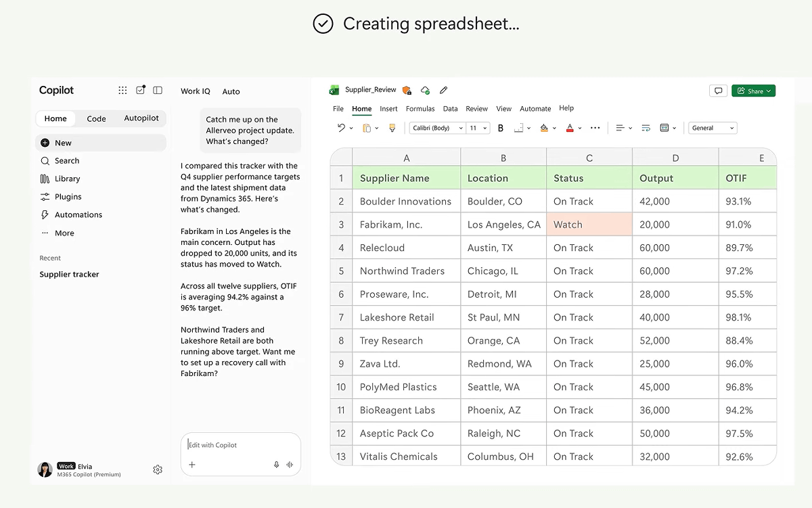This screenshot has height=508, width=812.
Task: Select the Autopilot tab in Copilot
Action: tap(141, 118)
